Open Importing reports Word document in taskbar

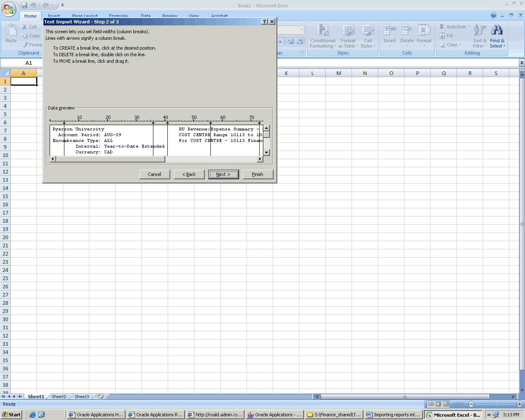[x=393, y=415]
